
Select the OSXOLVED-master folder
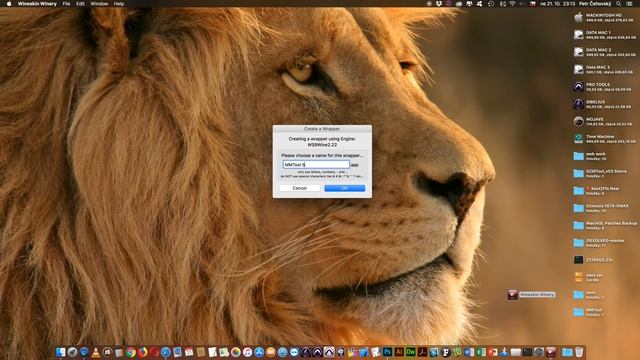pos(578,243)
